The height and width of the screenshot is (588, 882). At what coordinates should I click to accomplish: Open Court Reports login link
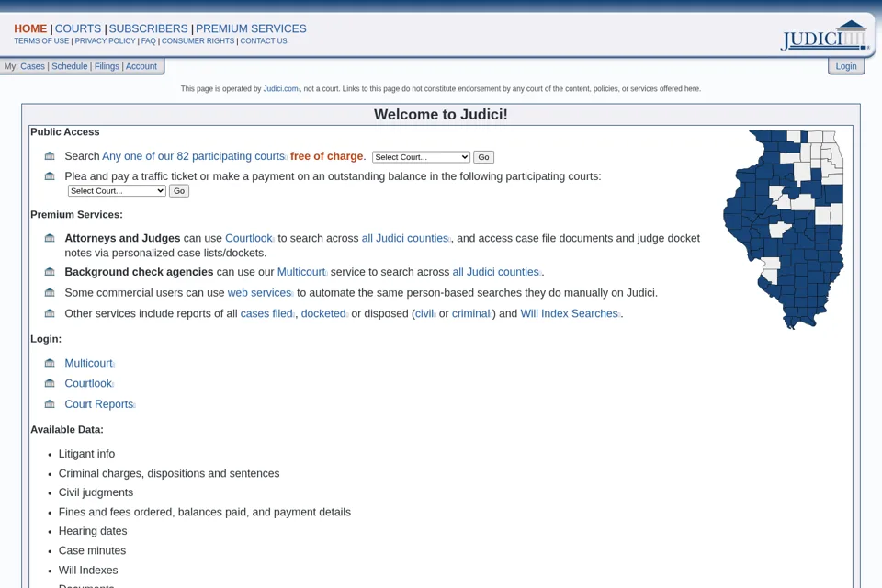[99, 404]
